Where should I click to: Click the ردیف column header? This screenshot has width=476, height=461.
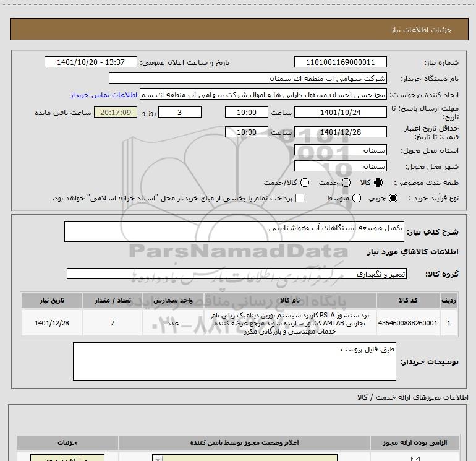coord(449,300)
